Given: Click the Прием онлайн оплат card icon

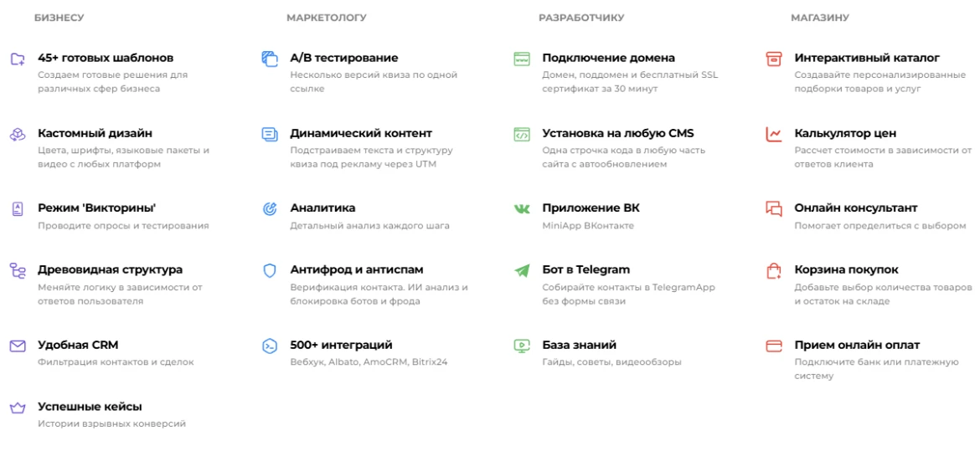Looking at the screenshot, I should pos(774,346).
